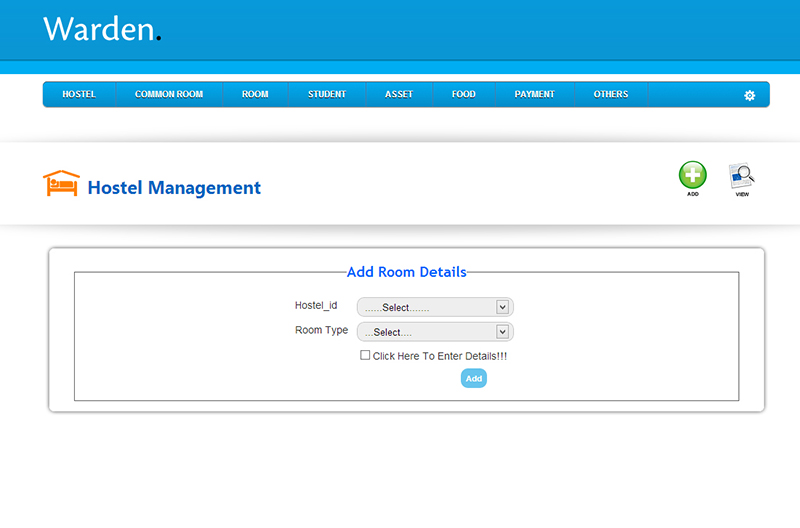Expand the Hostel_id select dropdown
Screen dimensions: 800x528
435,307
